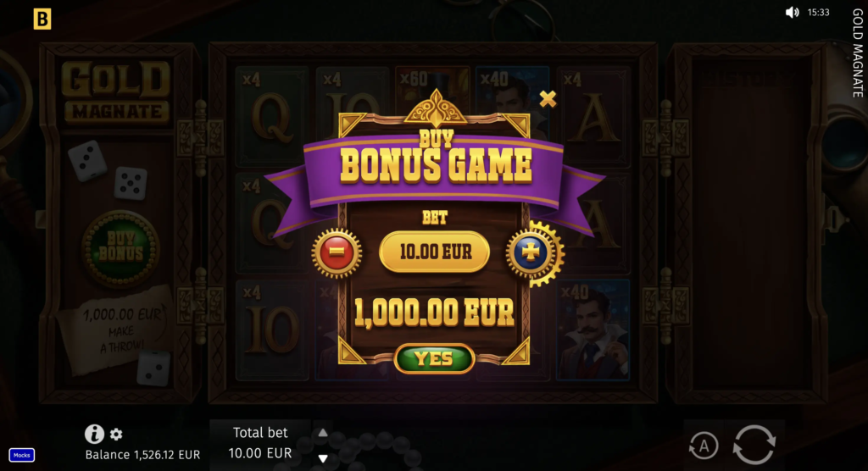The height and width of the screenshot is (471, 868).
Task: Decrease bonus bet with red minus button
Action: coord(337,252)
